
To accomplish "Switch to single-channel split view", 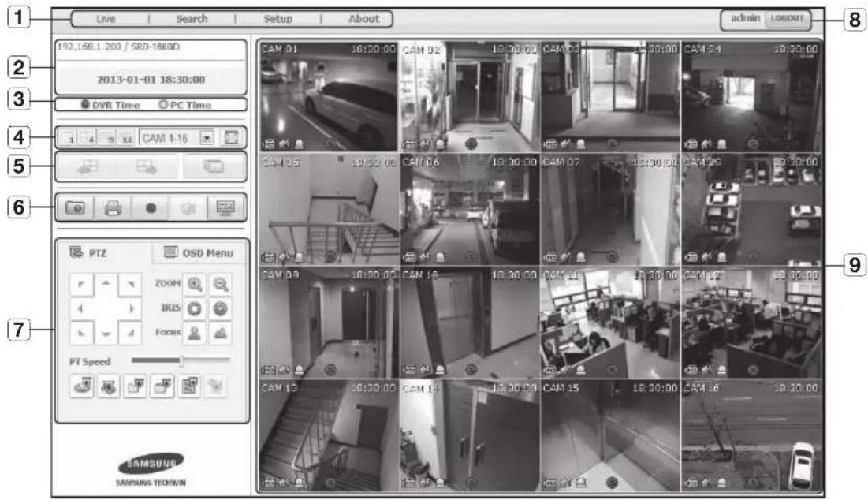I will [68, 138].
